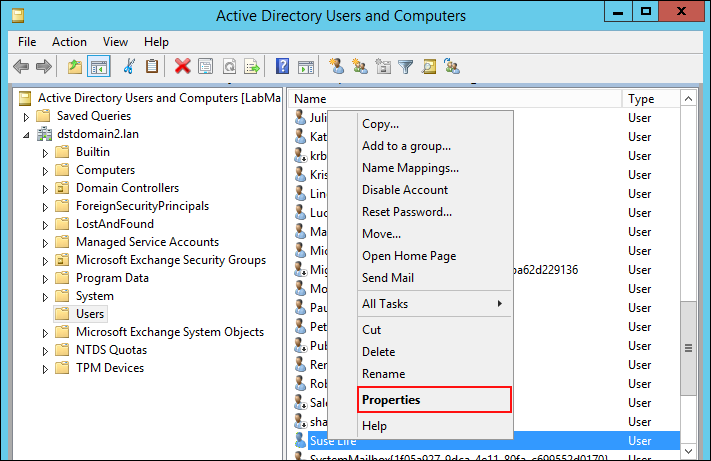Click the Find objects toolbar icon
Screen dimensions: 711x461
429,67
